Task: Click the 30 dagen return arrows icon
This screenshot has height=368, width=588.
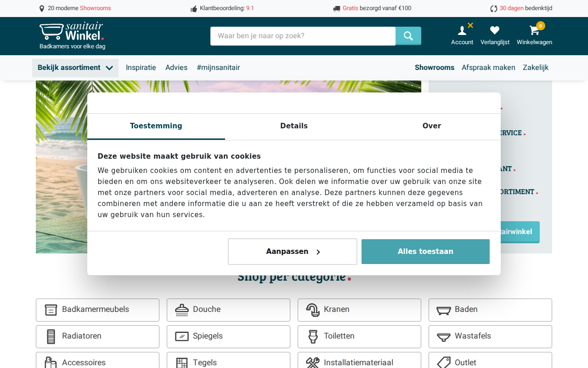Action: click(494, 8)
